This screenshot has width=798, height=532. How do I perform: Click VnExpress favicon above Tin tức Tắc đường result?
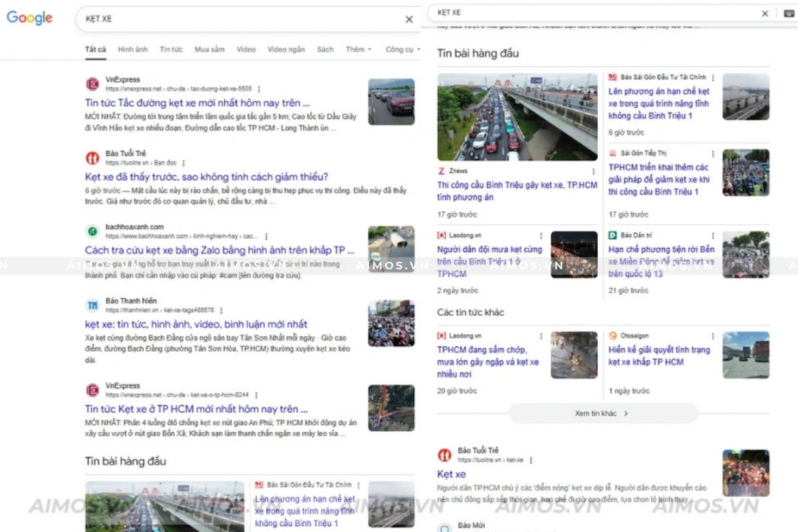(x=92, y=84)
